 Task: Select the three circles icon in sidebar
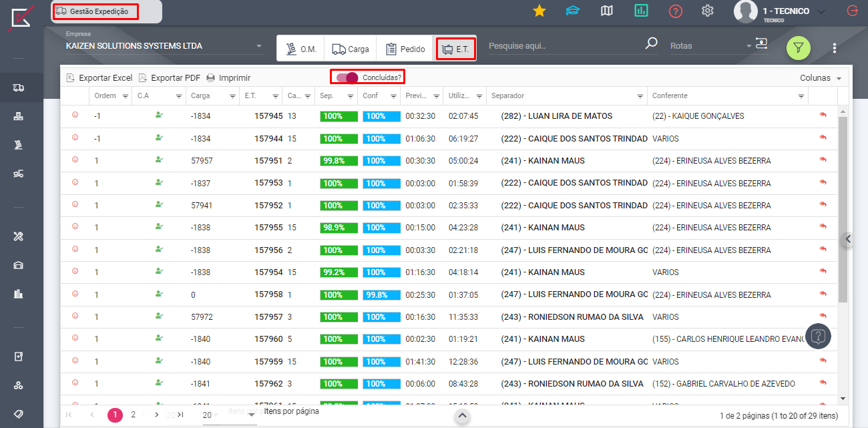click(x=19, y=385)
